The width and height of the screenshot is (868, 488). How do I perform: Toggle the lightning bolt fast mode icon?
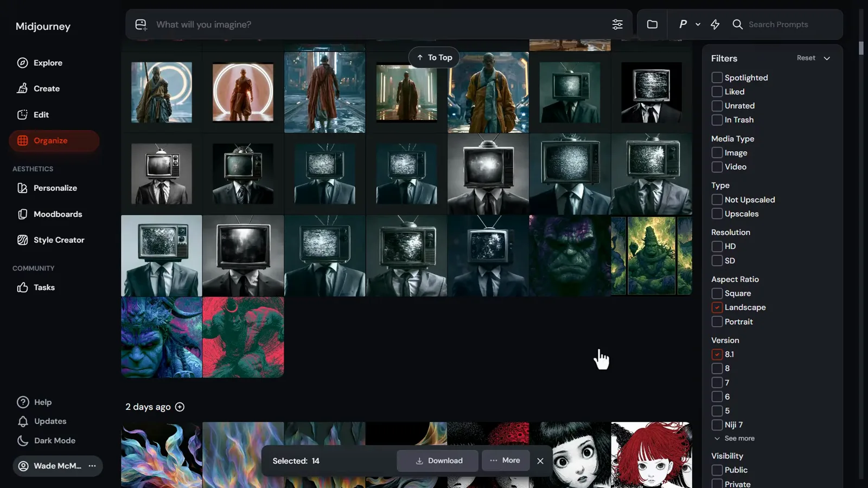point(715,24)
